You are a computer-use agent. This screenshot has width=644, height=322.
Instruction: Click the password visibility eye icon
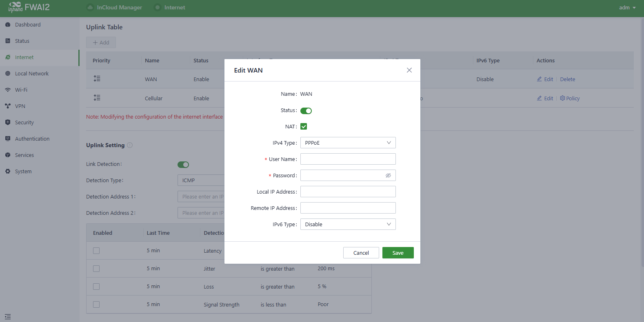[x=388, y=176]
